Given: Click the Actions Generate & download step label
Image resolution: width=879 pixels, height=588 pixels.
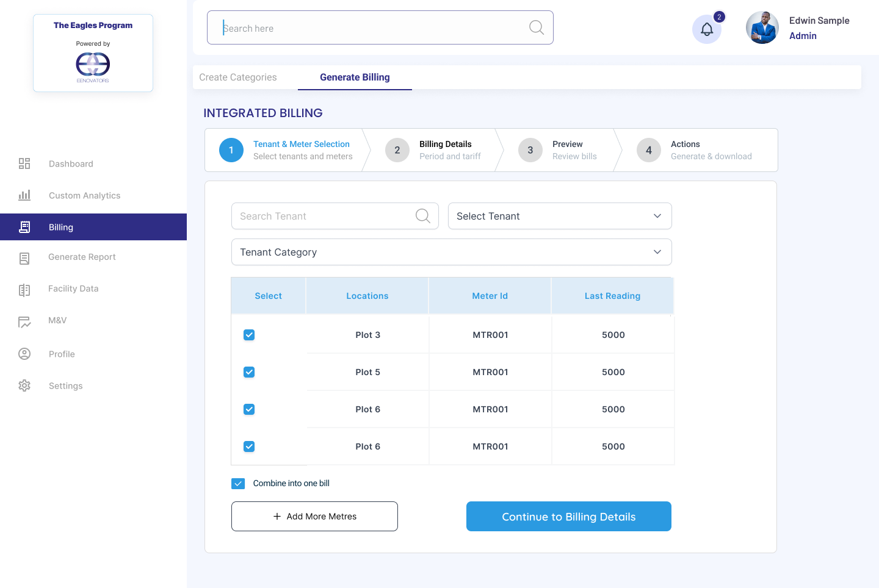Looking at the screenshot, I should (711, 150).
